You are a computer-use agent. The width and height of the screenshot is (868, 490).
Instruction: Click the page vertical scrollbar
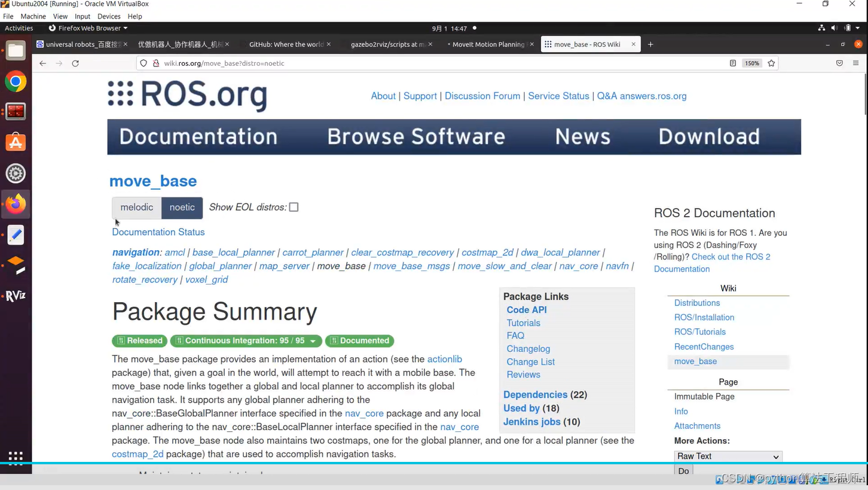click(865, 94)
